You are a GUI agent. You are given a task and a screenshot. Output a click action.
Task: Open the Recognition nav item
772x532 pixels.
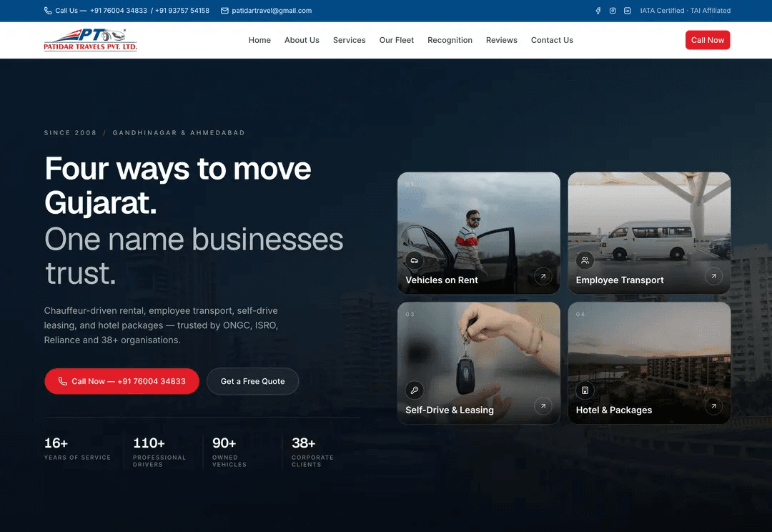[450, 40]
